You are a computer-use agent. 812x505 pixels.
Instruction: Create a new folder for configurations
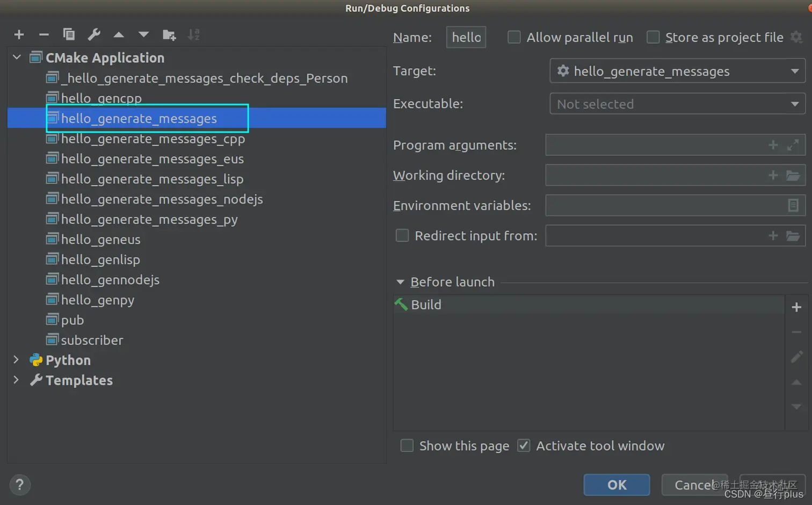tap(169, 35)
